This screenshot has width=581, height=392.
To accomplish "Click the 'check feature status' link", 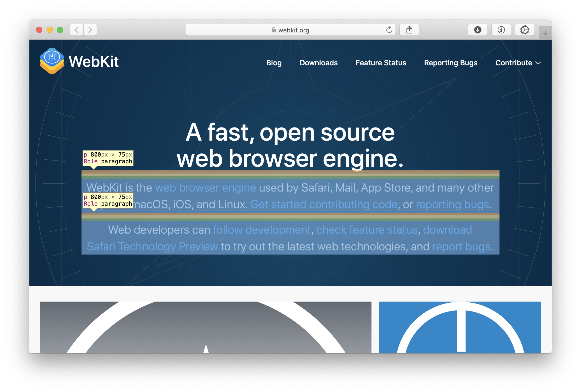I will (x=367, y=230).
